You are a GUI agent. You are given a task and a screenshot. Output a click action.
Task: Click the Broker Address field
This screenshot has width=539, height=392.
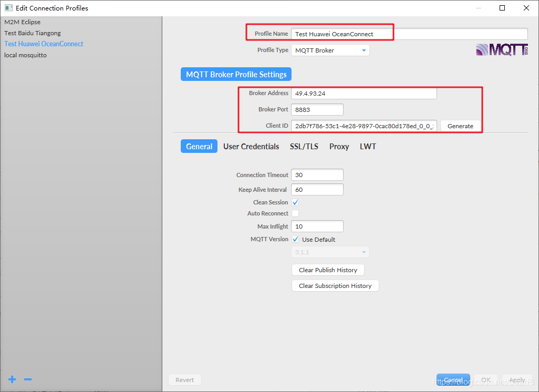pyautogui.click(x=364, y=94)
